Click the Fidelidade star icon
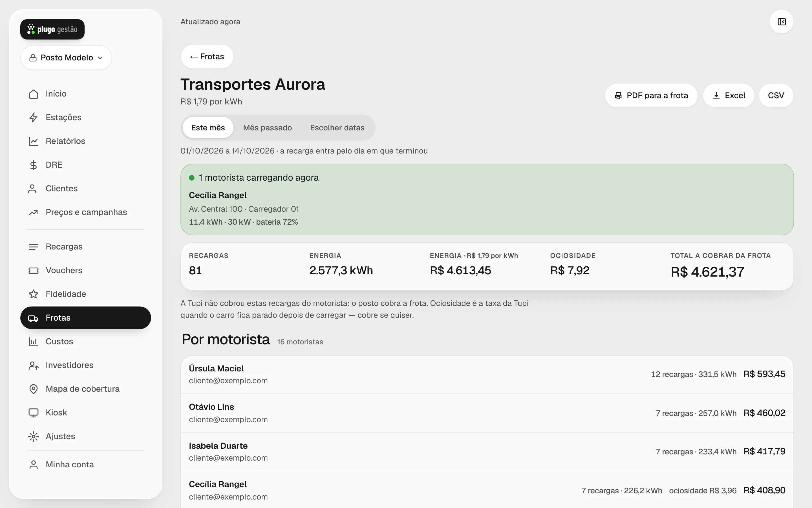The image size is (812, 508). (33, 294)
